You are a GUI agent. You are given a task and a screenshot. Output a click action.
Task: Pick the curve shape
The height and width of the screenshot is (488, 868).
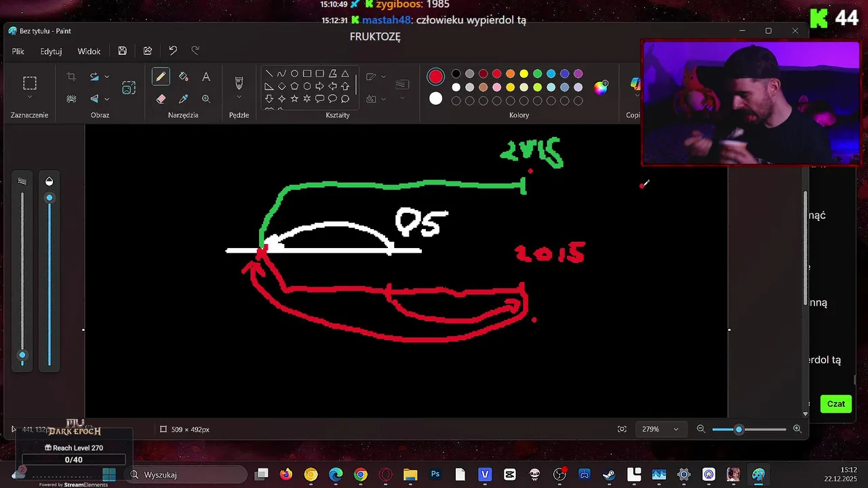pyautogui.click(x=281, y=74)
